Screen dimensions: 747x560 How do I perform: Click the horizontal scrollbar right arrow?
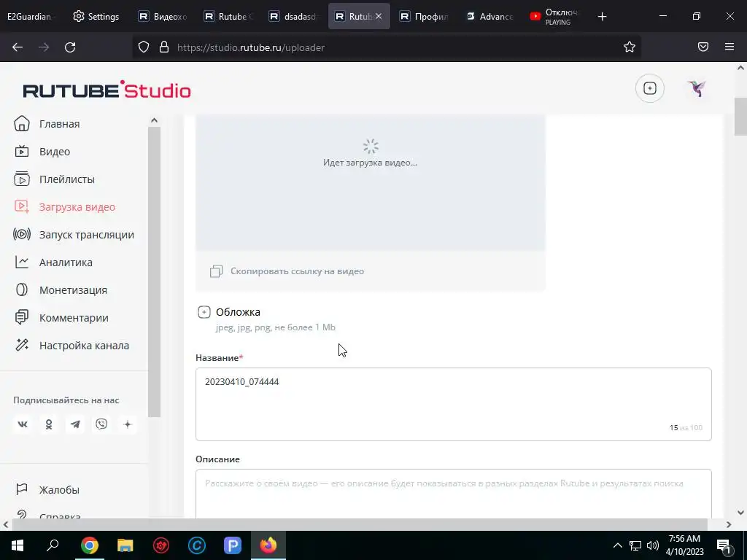[x=729, y=524]
